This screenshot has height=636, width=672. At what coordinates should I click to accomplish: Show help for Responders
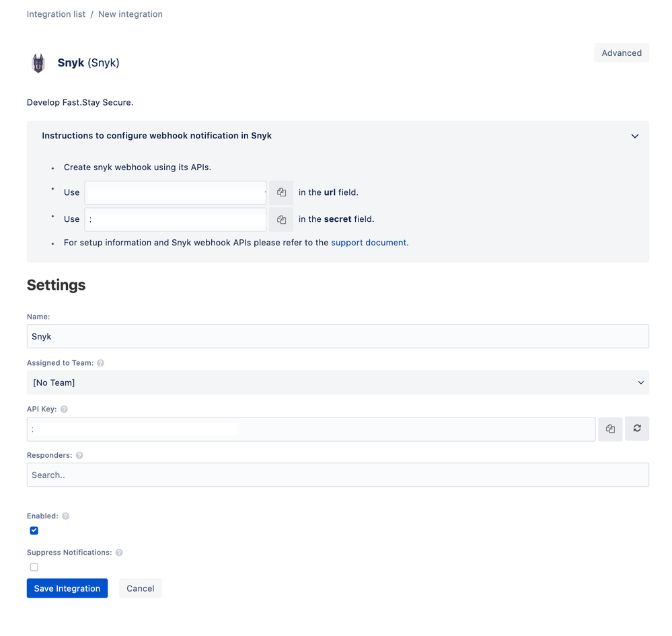[x=79, y=455]
